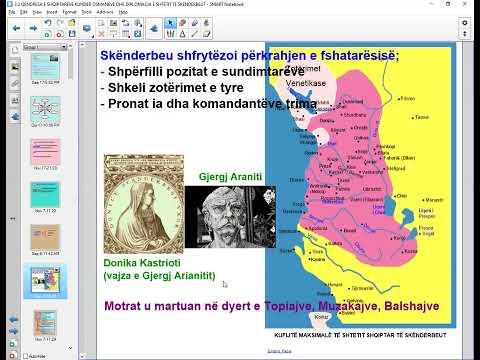The height and width of the screenshot is (360, 480).
Task: Click the blue Response icon
Action: click(x=137, y=34)
